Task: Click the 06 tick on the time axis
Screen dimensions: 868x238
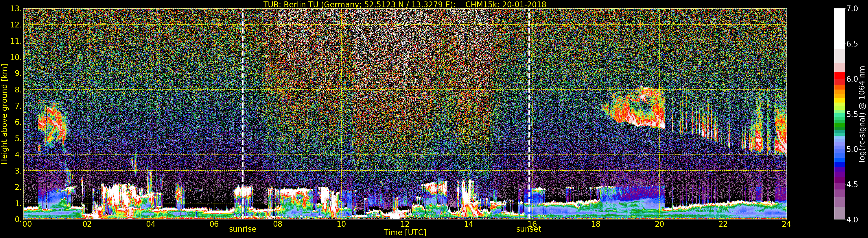Action: [214, 224]
